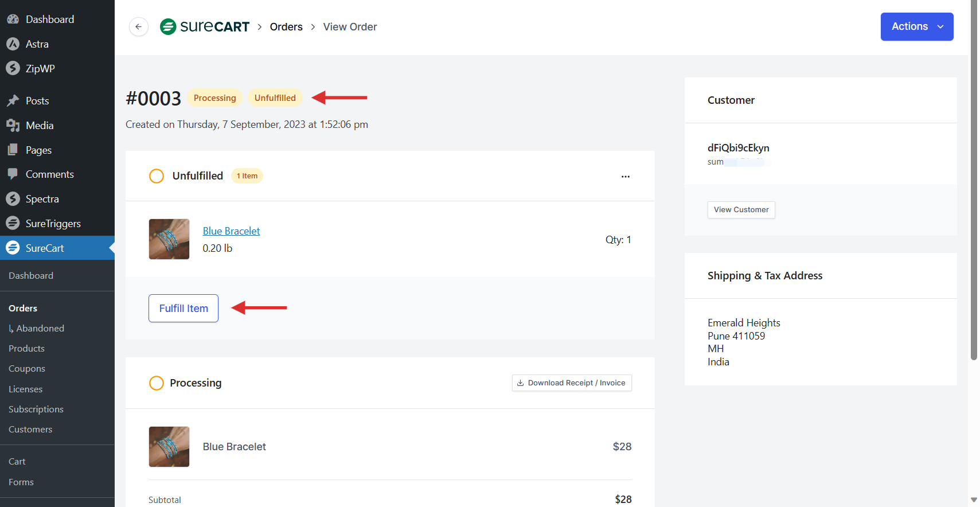Open Subscriptions in SureCart submenu
The width and height of the screenshot is (980, 507).
36,409
